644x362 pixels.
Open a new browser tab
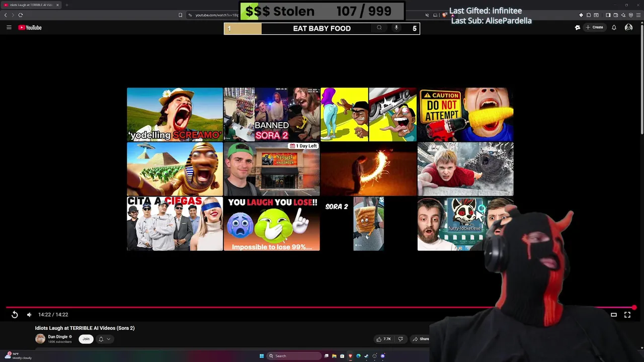tap(66, 5)
